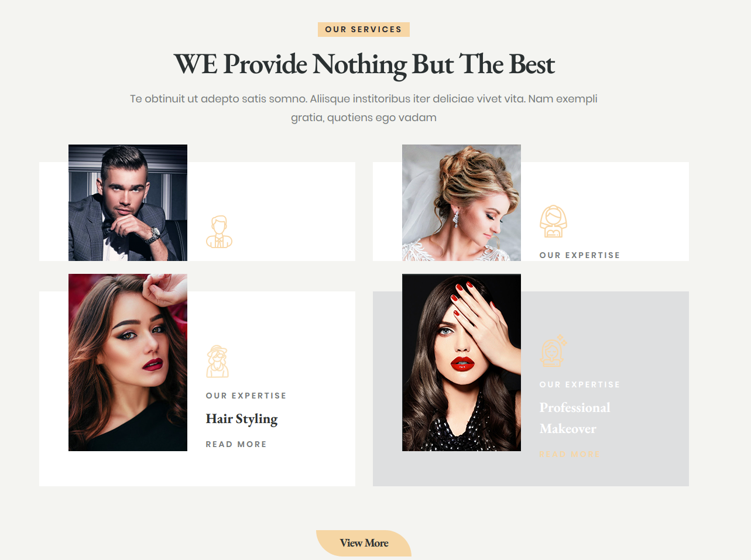Click the Hair Styling title link

pos(242,419)
